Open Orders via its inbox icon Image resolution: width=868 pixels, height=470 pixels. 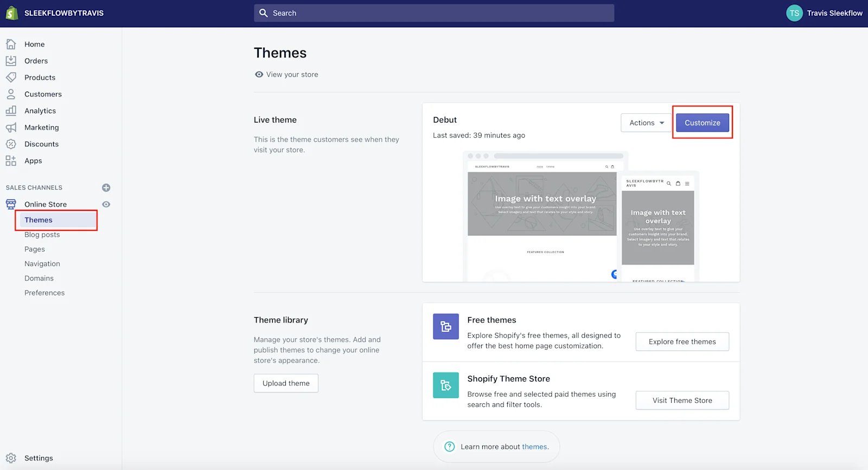click(x=11, y=61)
